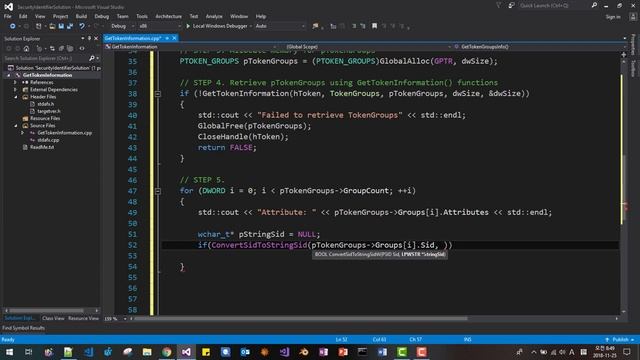Click the Solution Explorer search magnifier icon
The height and width of the screenshot is (360, 640).
pyautogui.click(x=92, y=58)
